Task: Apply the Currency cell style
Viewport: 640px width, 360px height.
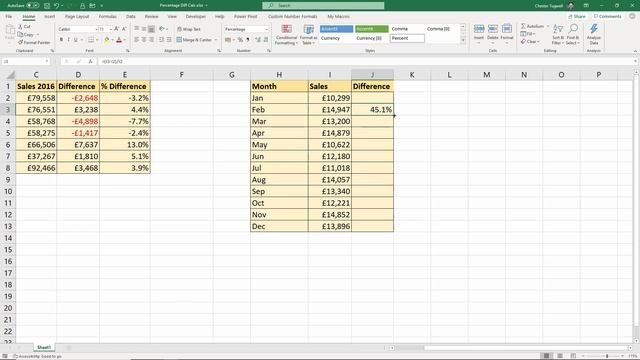Action: click(x=336, y=38)
